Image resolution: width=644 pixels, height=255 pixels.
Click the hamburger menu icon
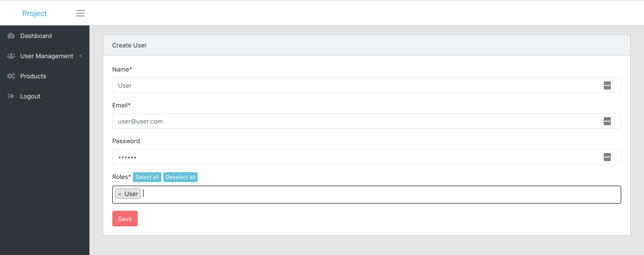point(80,13)
